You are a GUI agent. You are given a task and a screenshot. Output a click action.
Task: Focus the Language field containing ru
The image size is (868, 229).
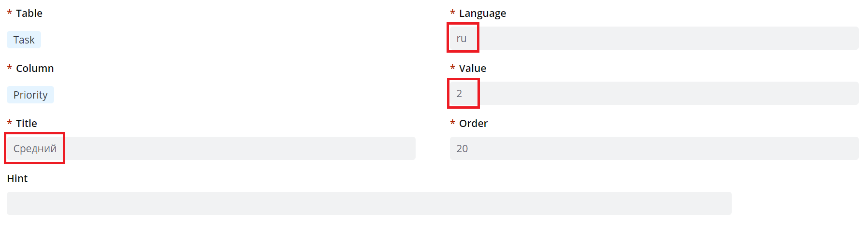(653, 38)
